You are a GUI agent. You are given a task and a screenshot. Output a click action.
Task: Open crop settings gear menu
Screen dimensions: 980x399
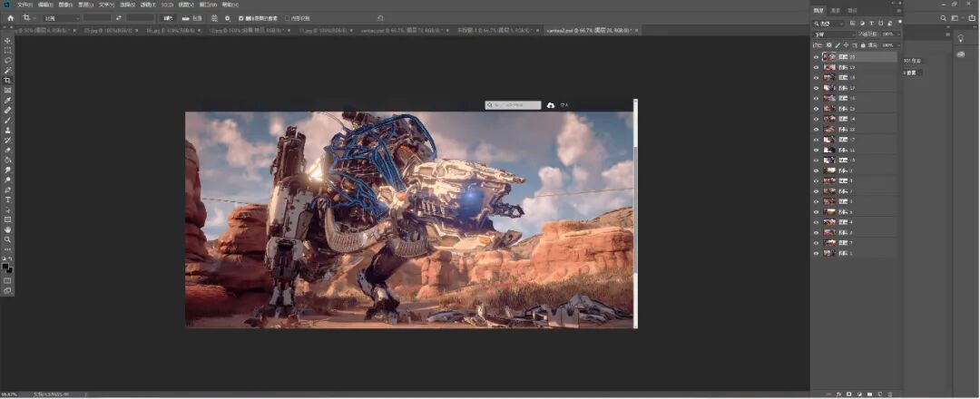(x=228, y=18)
